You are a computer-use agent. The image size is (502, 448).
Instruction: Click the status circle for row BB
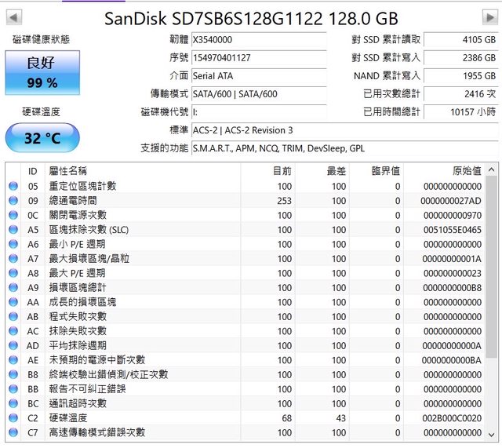(x=13, y=388)
